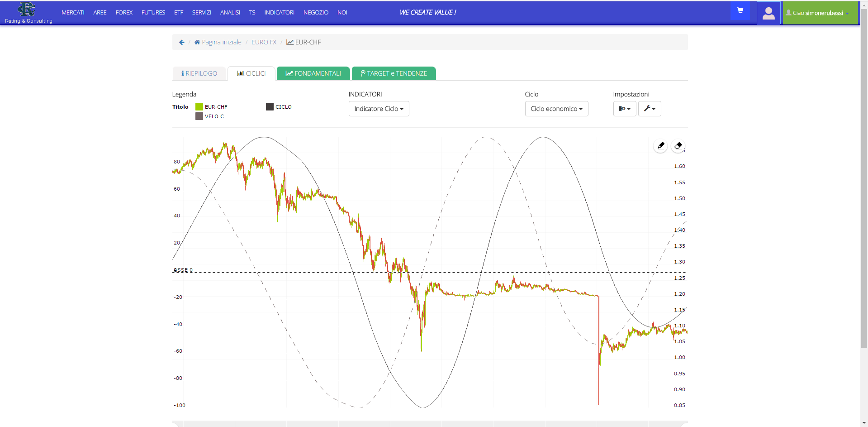Open the Ciao simonerubessi account menu
This screenshot has width=868, height=427.
(820, 13)
